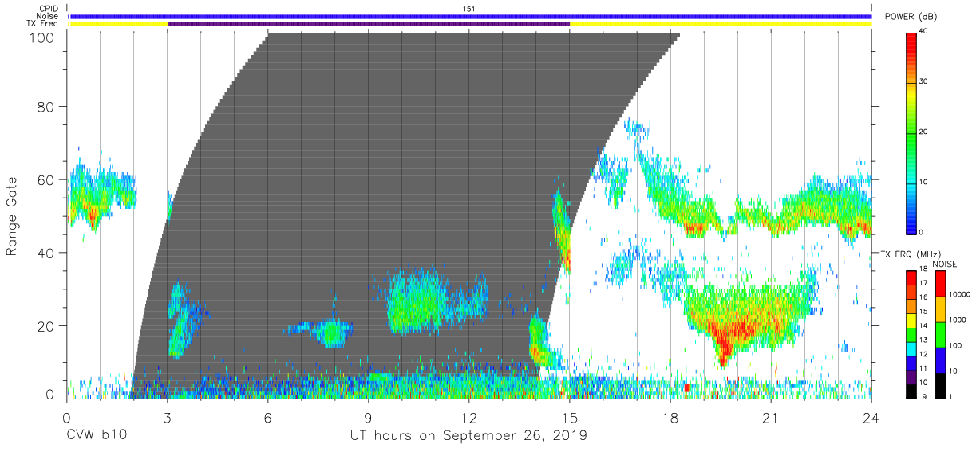Pick the blue bottom of the POWER colorbar
This screenshot has height=452, width=980.
pyautogui.click(x=911, y=223)
